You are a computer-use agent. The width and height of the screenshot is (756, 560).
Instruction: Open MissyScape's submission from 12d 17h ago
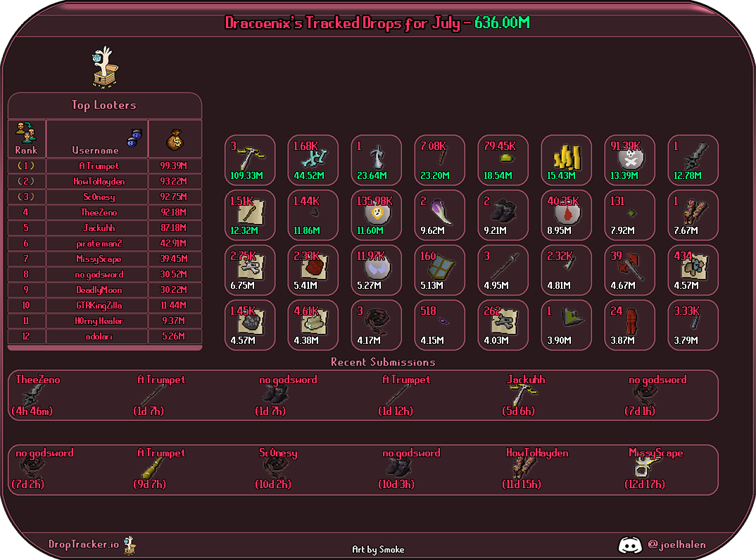654,468
